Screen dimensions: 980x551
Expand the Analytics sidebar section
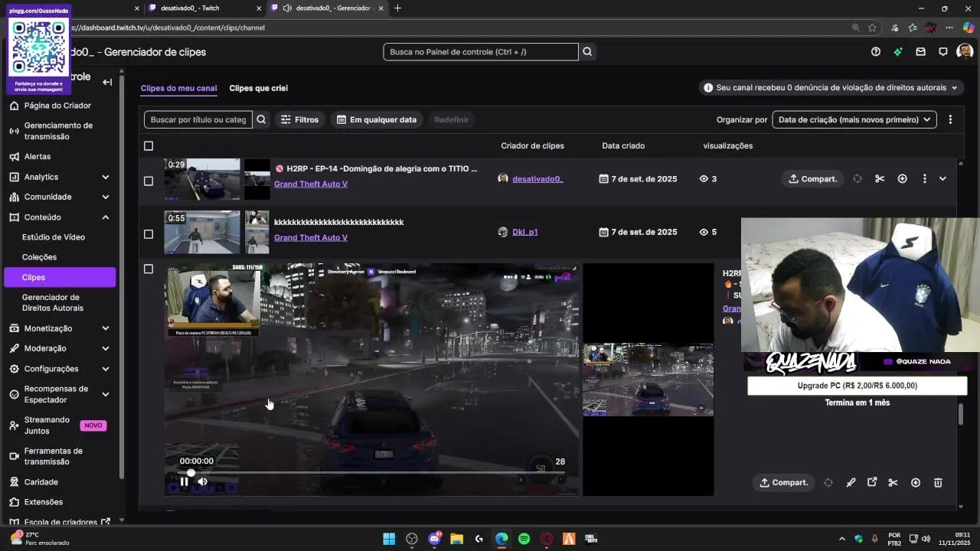pos(106,177)
